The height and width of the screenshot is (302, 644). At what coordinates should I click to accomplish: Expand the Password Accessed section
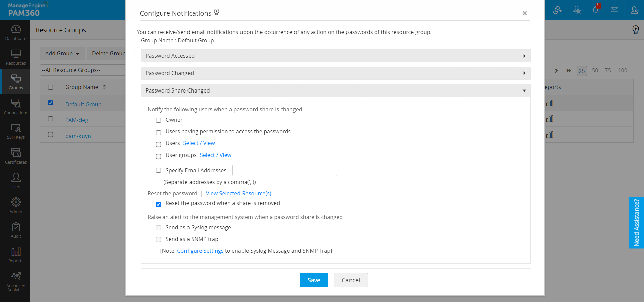(335, 56)
